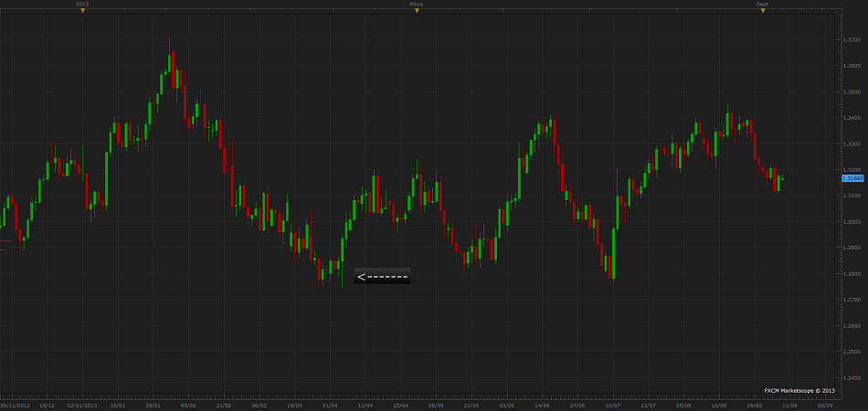Click the Sept yellow triangle marker
The height and width of the screenshot is (411, 868).
[x=762, y=10]
